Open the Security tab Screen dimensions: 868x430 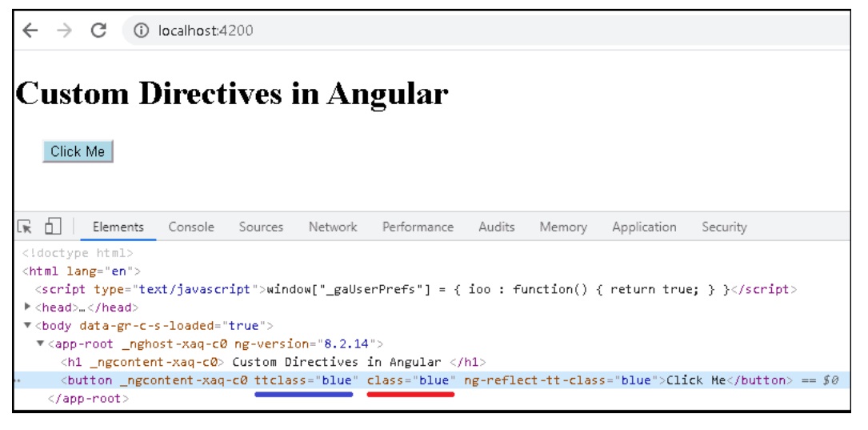724,227
